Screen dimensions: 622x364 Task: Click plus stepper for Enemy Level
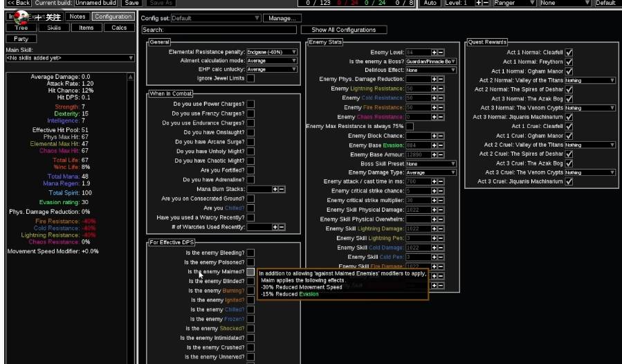click(x=434, y=52)
